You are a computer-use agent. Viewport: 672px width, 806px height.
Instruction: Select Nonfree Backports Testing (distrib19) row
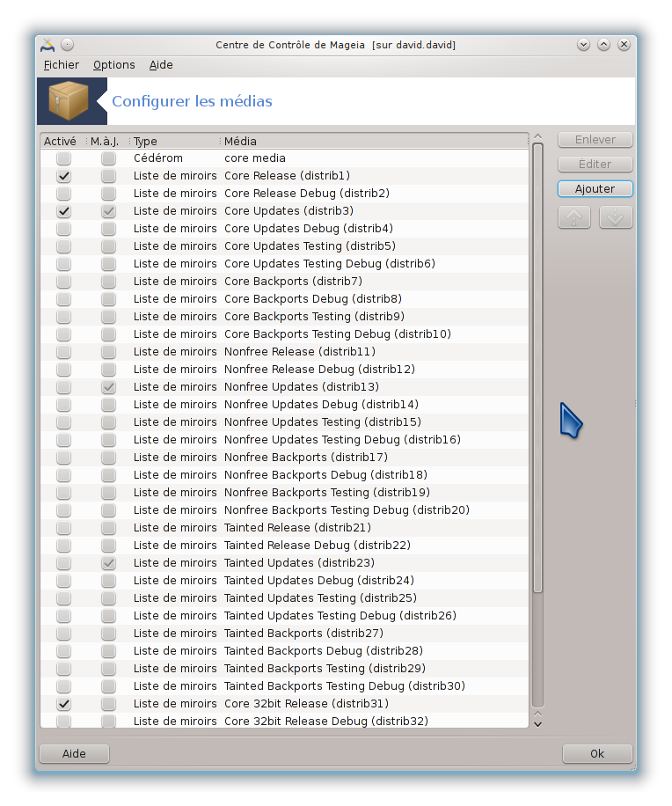(285, 493)
